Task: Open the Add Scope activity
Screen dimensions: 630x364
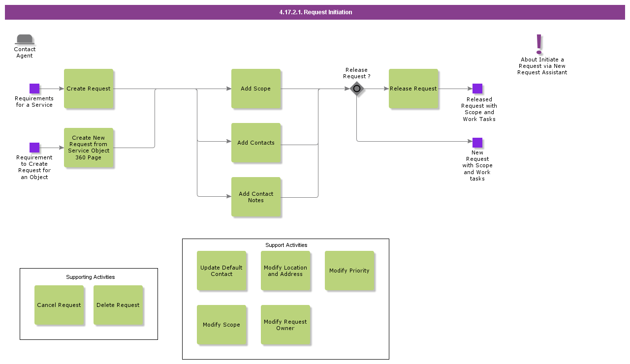Action: click(256, 89)
